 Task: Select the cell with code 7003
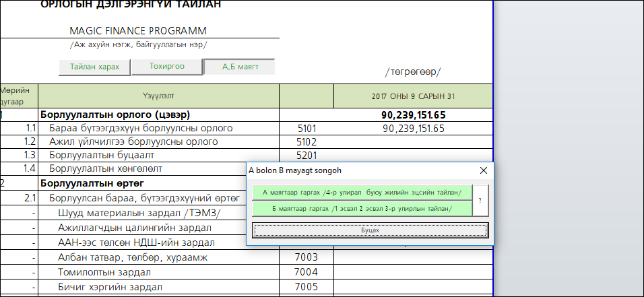pyautogui.click(x=306, y=257)
